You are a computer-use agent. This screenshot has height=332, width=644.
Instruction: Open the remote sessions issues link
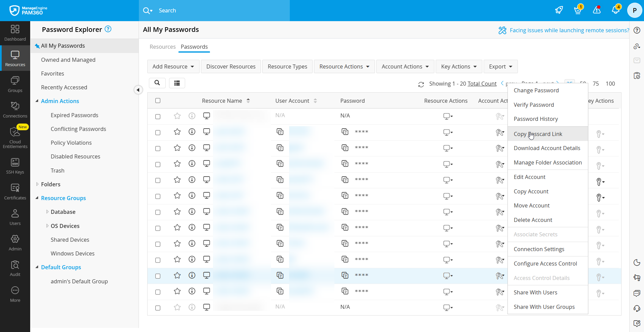(569, 30)
